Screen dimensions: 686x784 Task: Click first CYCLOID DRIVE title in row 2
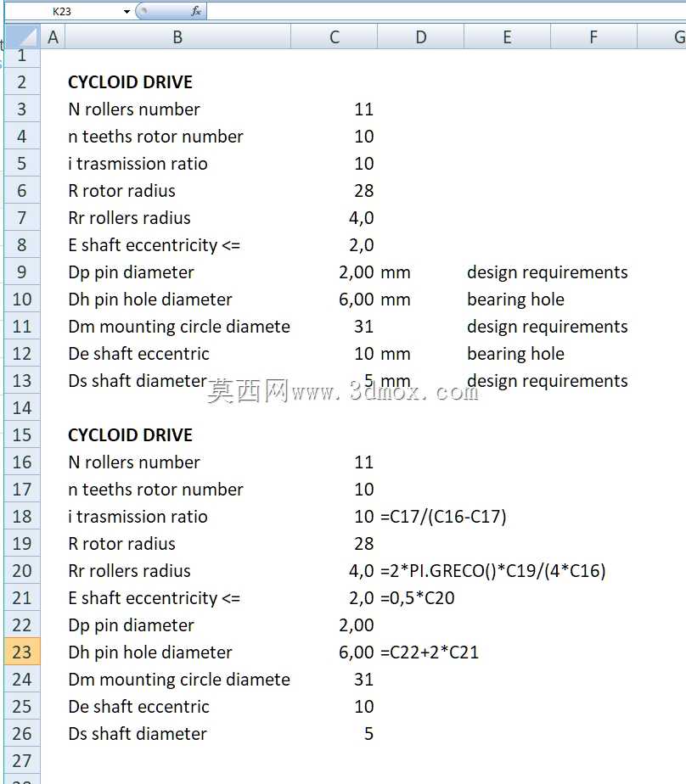[130, 82]
